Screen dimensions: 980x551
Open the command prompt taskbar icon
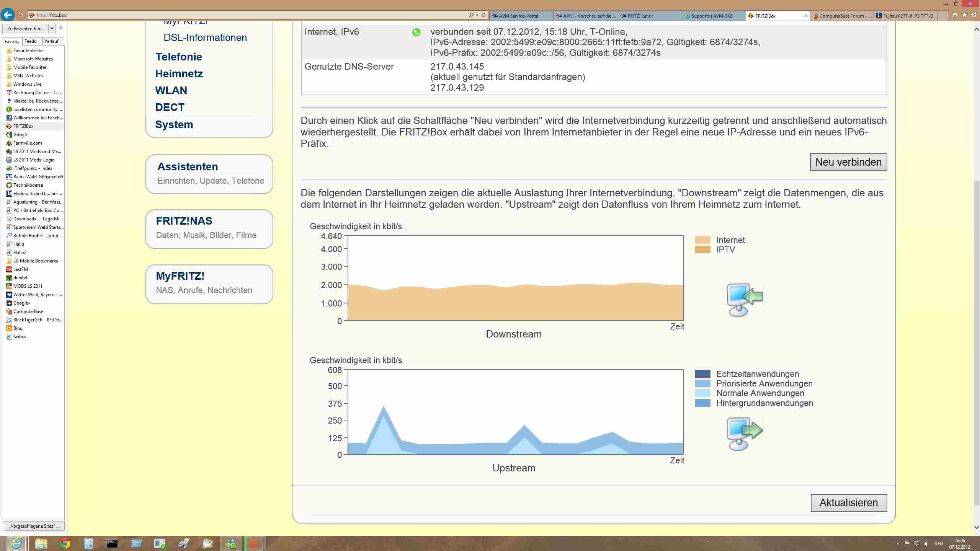112,543
